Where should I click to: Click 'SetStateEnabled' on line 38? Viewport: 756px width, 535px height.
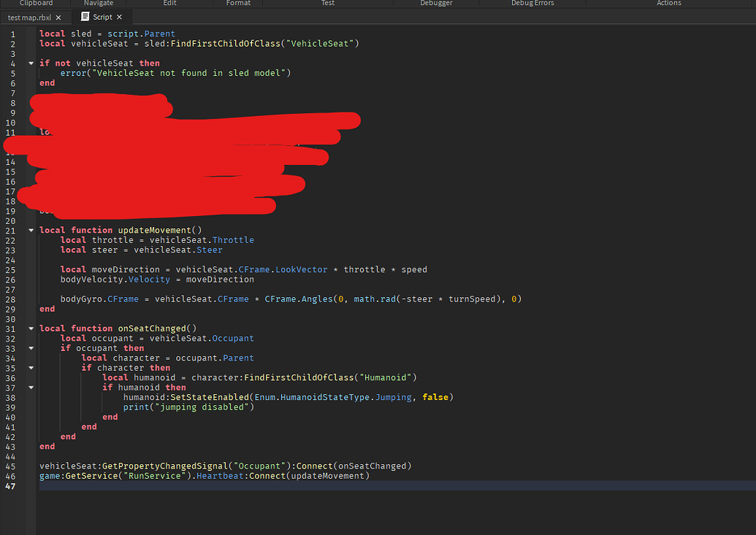click(210, 397)
